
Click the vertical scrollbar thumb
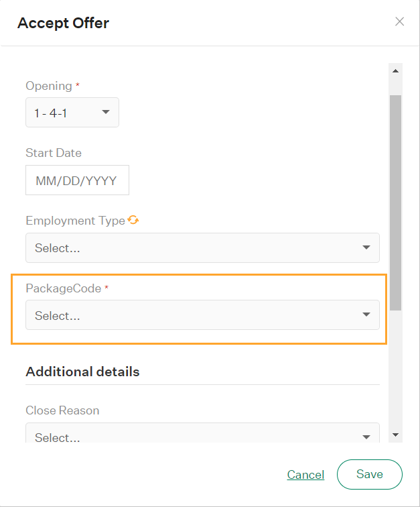[395, 203]
